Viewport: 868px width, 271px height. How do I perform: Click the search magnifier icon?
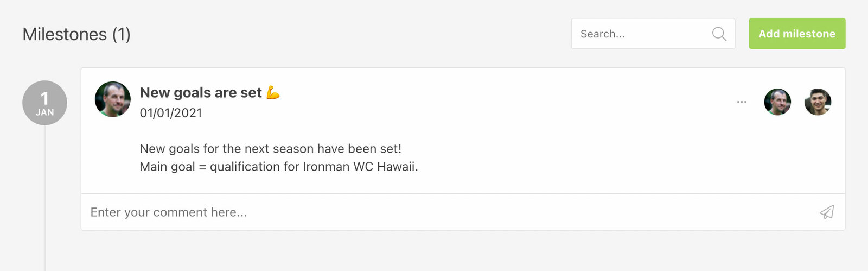coord(719,34)
